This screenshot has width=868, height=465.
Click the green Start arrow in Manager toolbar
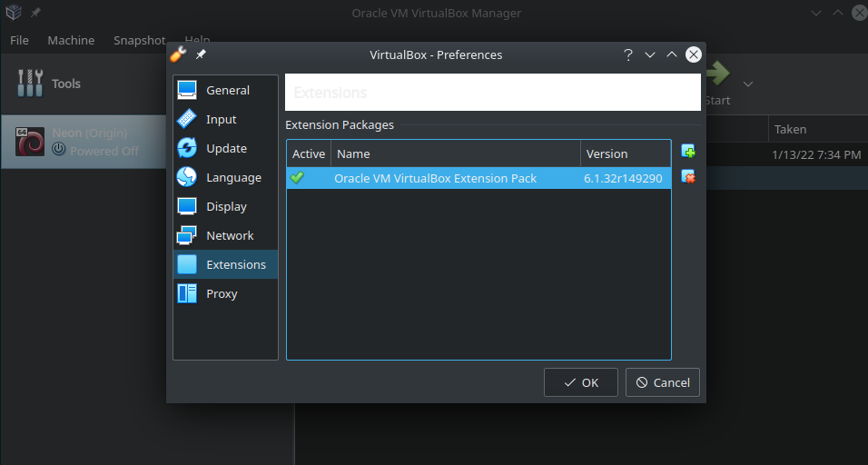click(x=718, y=74)
